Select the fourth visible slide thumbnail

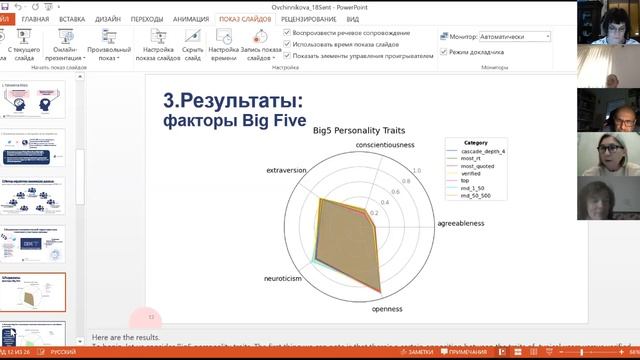coord(33,244)
